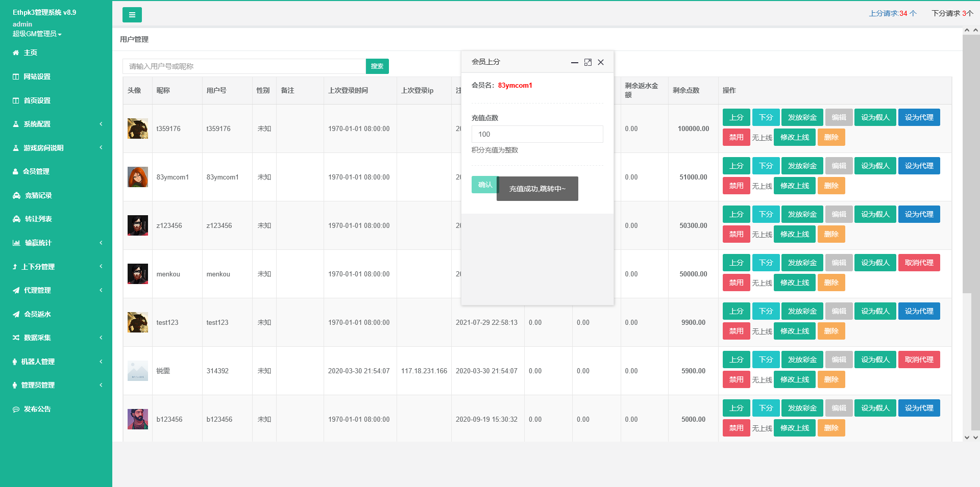The height and width of the screenshot is (487, 980).
Task: Click the speech bubble icon beside 发布公告
Action: click(16, 409)
